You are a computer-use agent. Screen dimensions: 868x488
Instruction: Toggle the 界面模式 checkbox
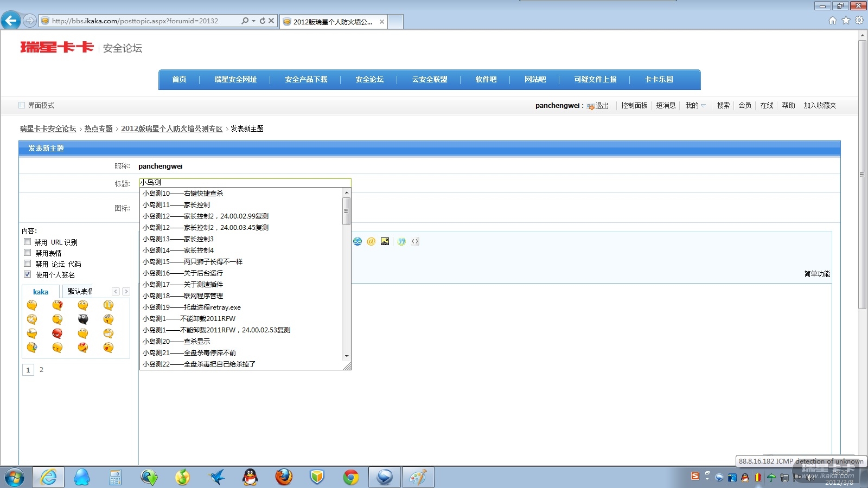coord(22,105)
